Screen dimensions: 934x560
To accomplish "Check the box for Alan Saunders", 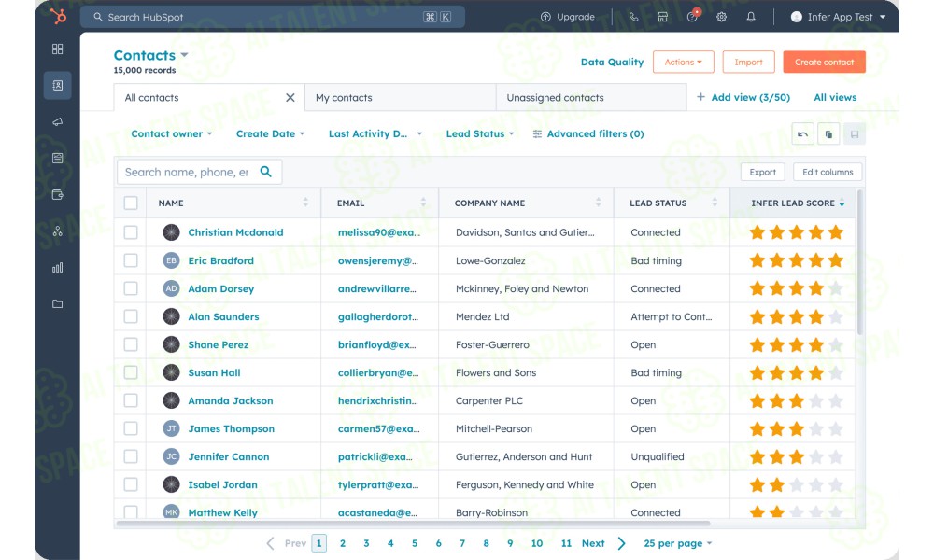I will pos(131,316).
